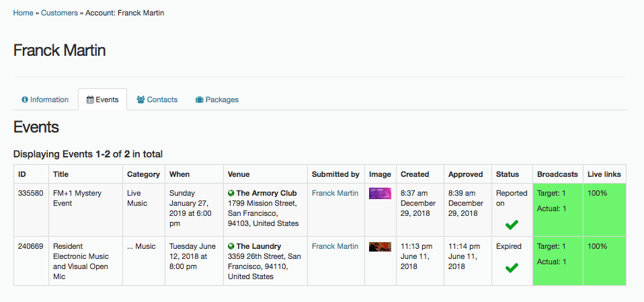Open Franck Martin link for event 335580
This screenshot has width=644, height=302.
click(335, 193)
